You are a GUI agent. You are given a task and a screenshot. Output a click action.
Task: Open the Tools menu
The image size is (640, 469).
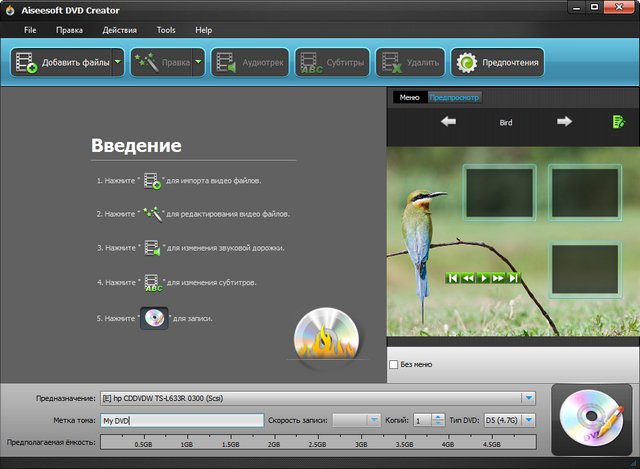(166, 30)
